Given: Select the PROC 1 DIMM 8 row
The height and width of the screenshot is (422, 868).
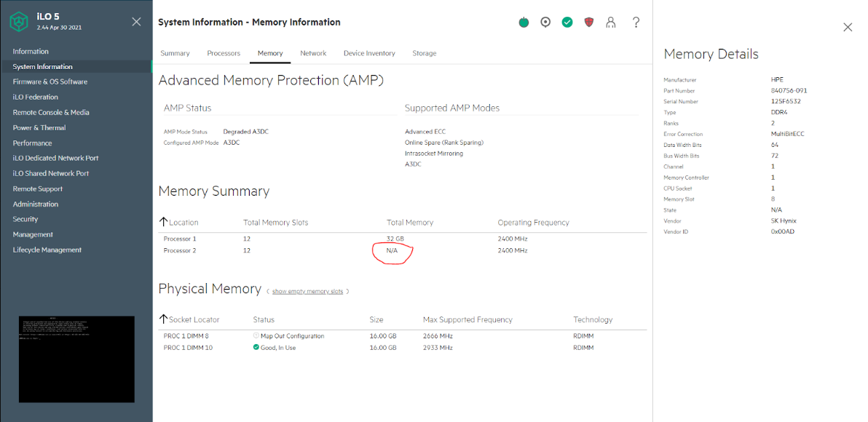Looking at the screenshot, I should (403, 335).
